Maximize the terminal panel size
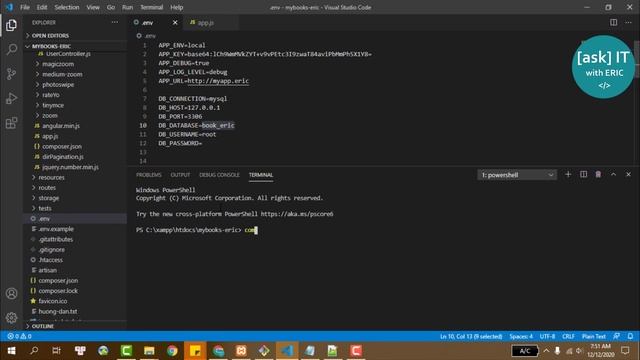The height and width of the screenshot is (360, 640). (x=613, y=174)
